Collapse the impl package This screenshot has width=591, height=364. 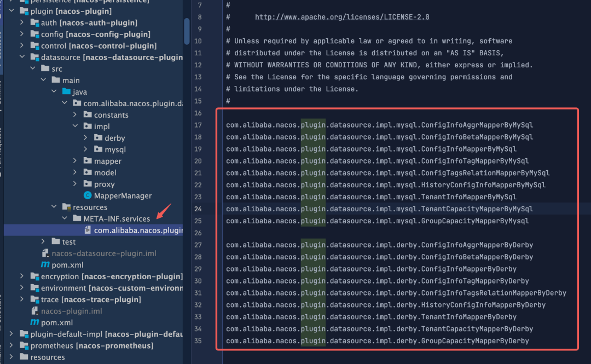click(76, 126)
